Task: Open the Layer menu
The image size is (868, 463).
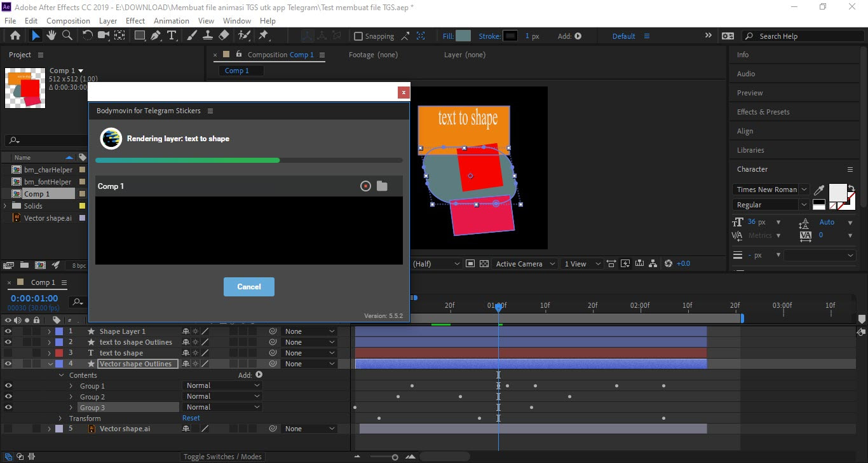Action: pyautogui.click(x=108, y=20)
